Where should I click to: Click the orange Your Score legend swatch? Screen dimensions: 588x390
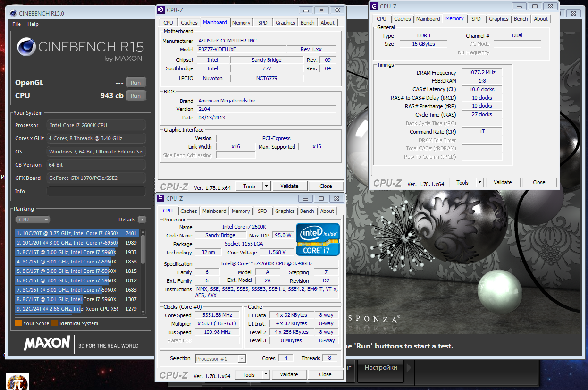pyautogui.click(x=18, y=323)
